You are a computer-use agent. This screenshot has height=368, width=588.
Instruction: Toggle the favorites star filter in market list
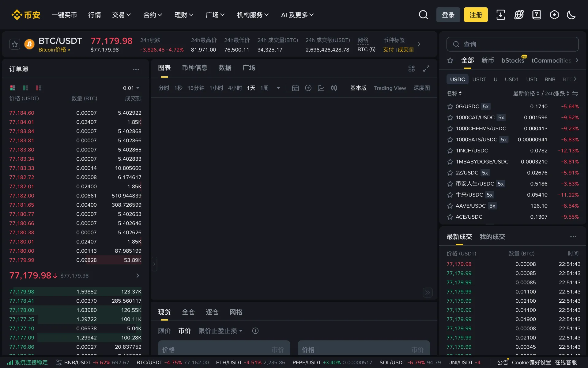click(450, 60)
